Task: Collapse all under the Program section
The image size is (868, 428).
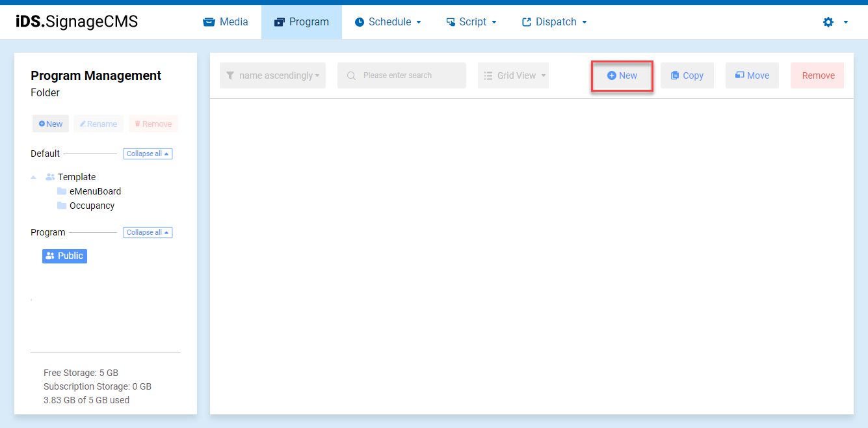Action: pos(148,232)
